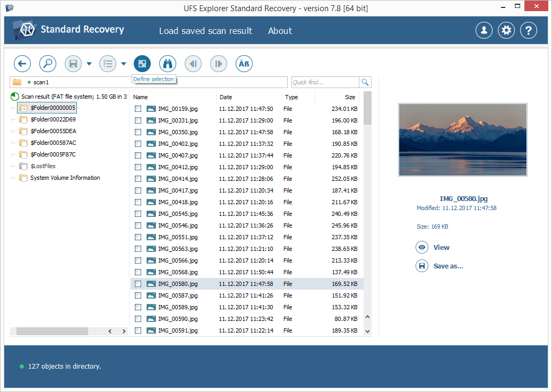Viewport: 552px width, 392px height.
Task: Check the checkbox next to IMG_00159.jpg
Action: click(x=138, y=108)
